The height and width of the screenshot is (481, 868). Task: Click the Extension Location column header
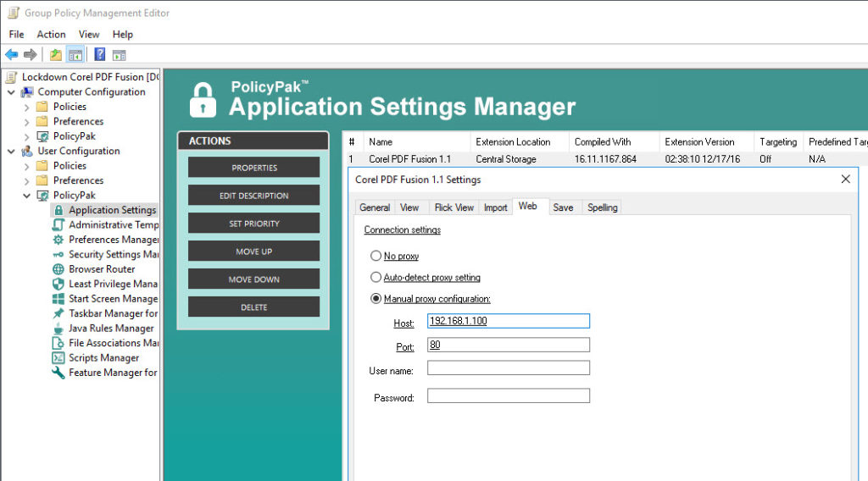tap(520, 142)
